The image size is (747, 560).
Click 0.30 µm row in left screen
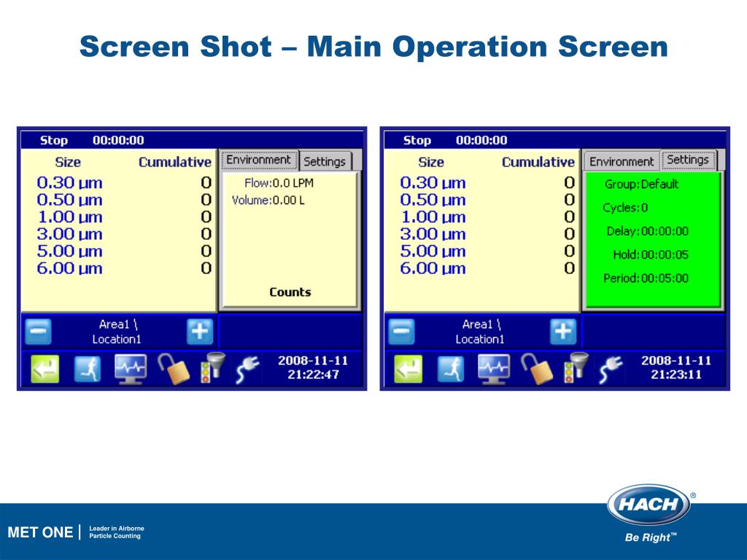123,183
